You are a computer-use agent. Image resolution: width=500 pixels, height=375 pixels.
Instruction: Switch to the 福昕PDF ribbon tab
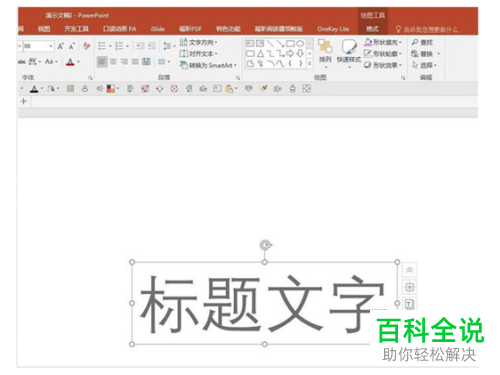click(x=190, y=29)
